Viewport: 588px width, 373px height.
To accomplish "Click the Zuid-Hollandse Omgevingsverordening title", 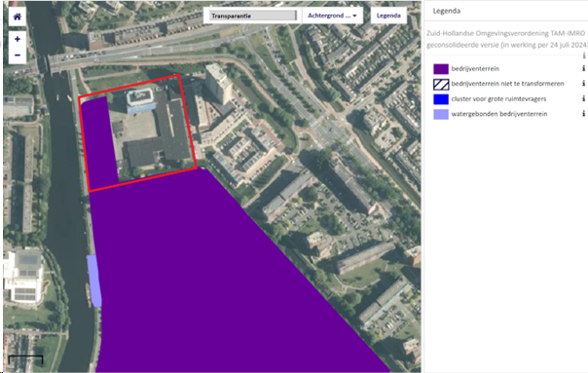I will (x=506, y=39).
